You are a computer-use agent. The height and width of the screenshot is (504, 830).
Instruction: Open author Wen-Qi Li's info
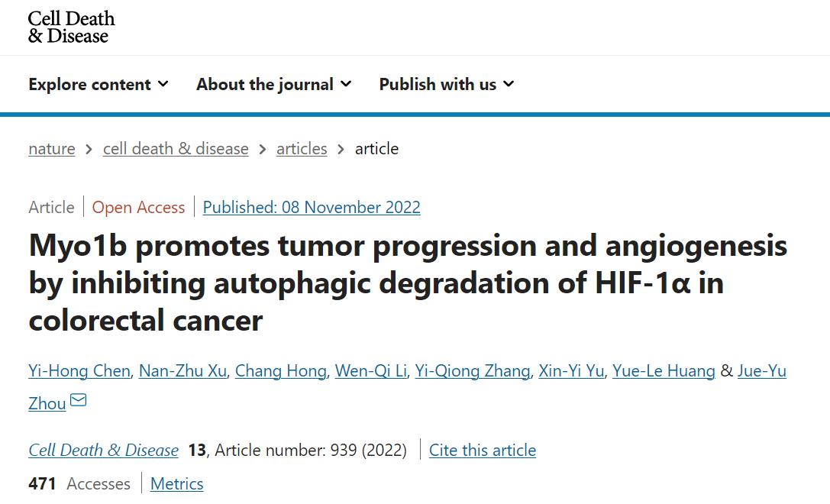pos(370,371)
